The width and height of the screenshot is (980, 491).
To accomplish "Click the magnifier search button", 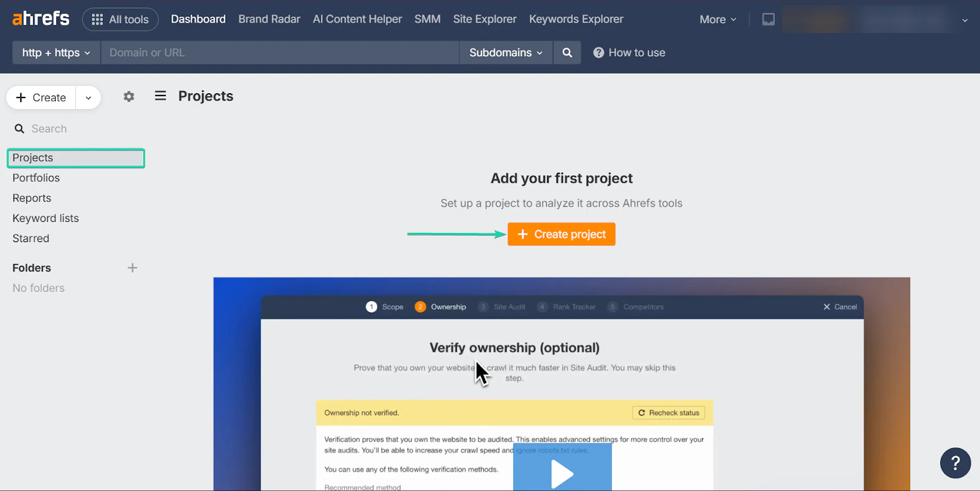I will (x=567, y=53).
